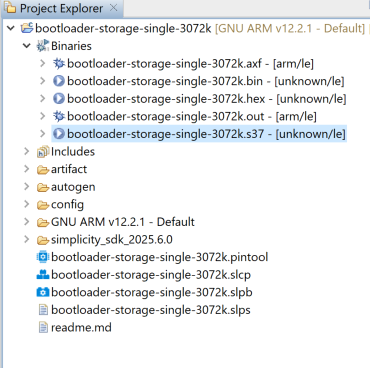
Task: Collapse the bootloader-storage-single-3072k project node
Action: (x=11, y=28)
